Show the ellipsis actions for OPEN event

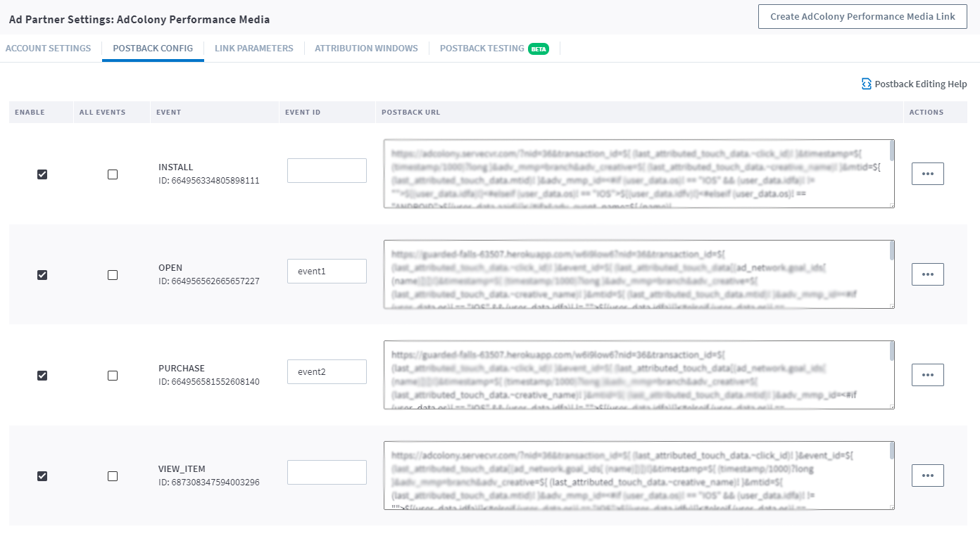[928, 274]
